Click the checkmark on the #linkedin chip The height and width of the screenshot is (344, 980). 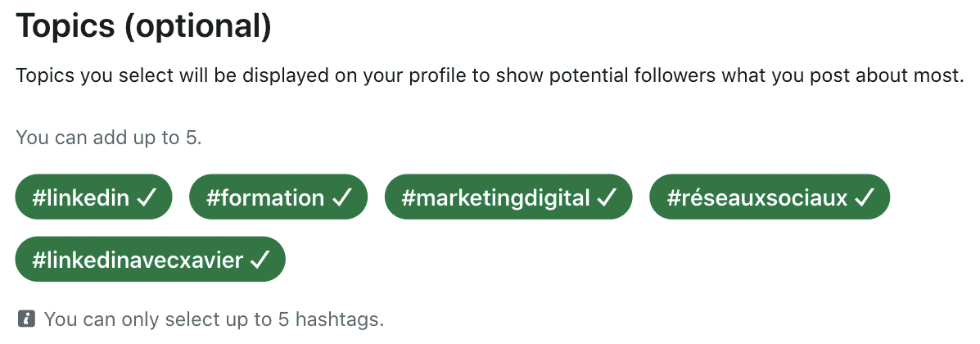click(145, 198)
